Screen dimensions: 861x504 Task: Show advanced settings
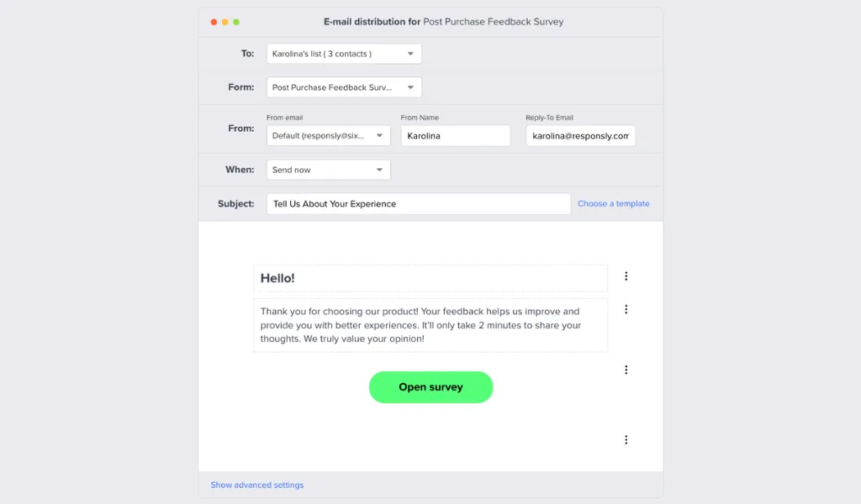256,485
